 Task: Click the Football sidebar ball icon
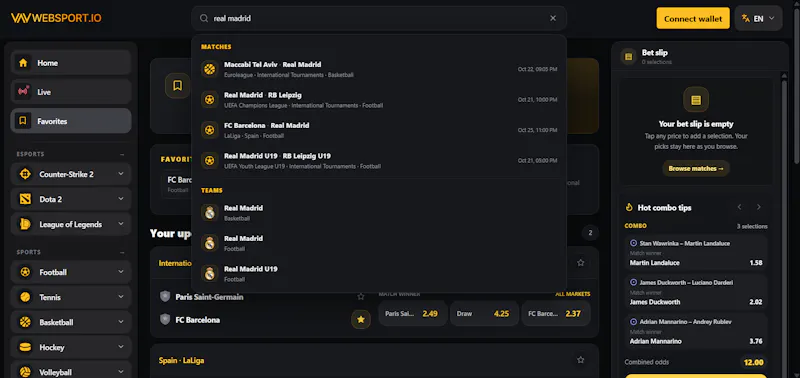coord(25,272)
